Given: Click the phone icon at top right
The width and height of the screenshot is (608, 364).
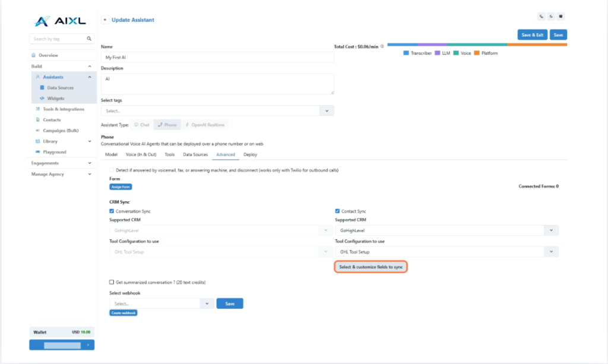Looking at the screenshot, I should pyautogui.click(x=541, y=17).
